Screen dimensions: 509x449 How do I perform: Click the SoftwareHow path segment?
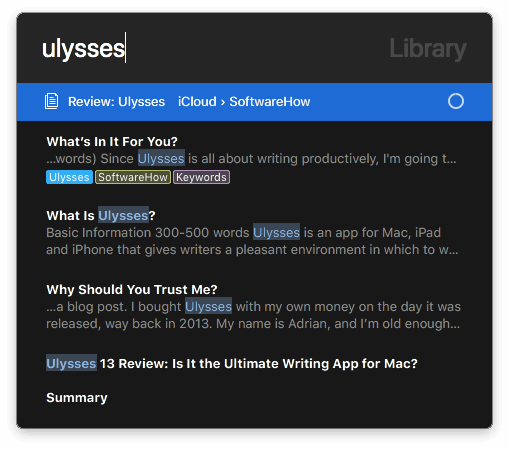[x=270, y=102]
